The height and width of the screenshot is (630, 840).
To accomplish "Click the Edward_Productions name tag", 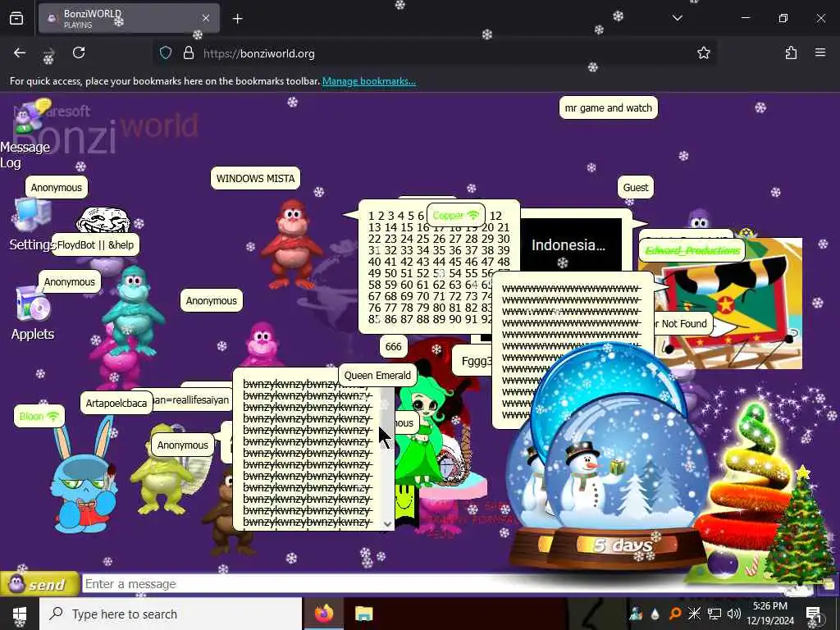I will click(692, 250).
